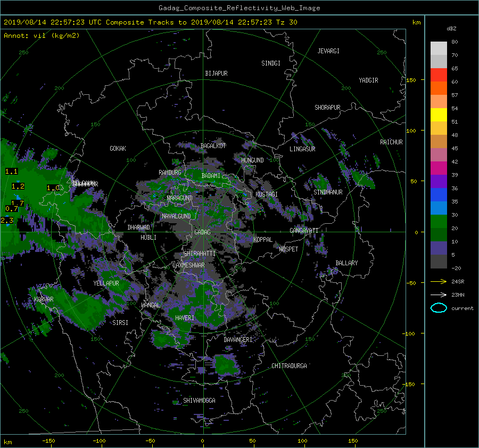Click the 23MN white arrow legend icon
479x448 pixels.
[x=439, y=295]
